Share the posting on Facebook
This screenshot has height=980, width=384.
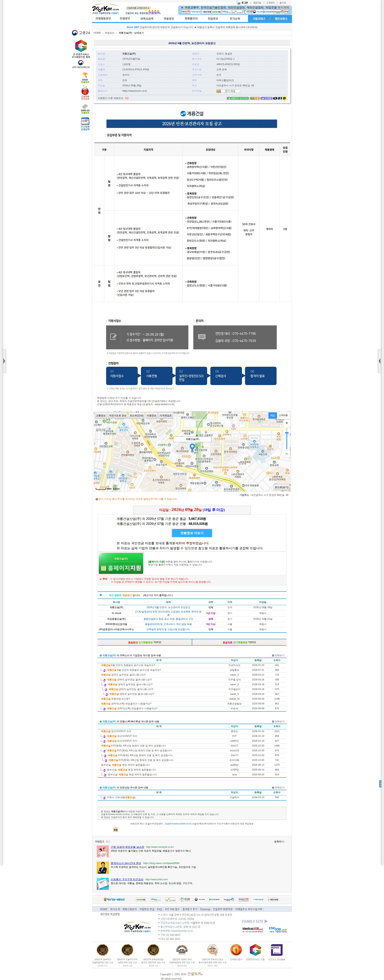pos(280,98)
